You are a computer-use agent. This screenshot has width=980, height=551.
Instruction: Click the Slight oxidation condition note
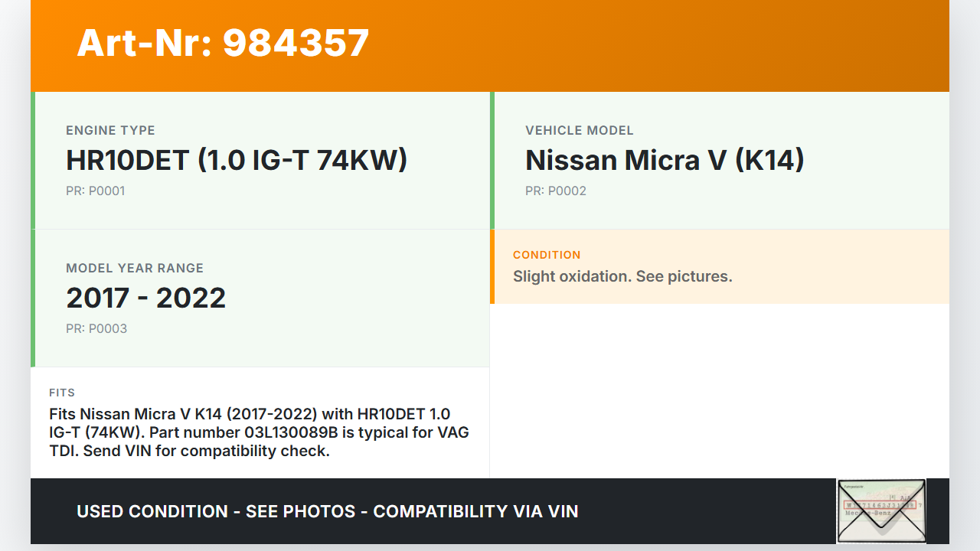click(622, 276)
